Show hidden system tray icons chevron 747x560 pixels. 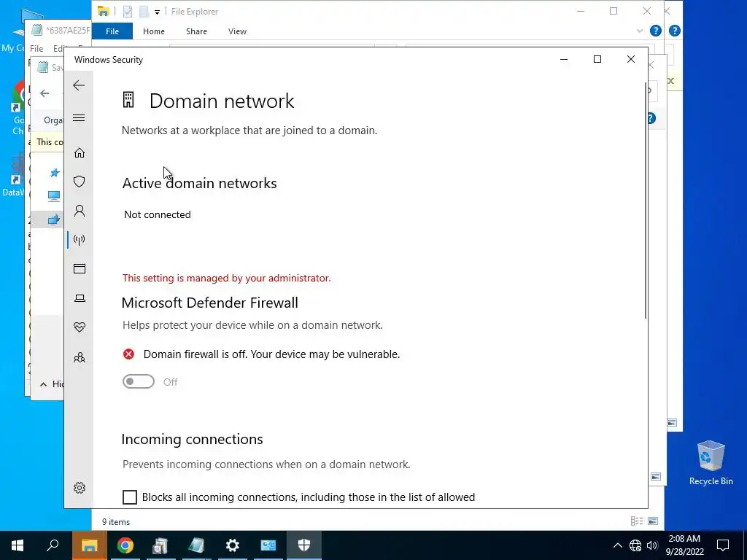[617, 545]
